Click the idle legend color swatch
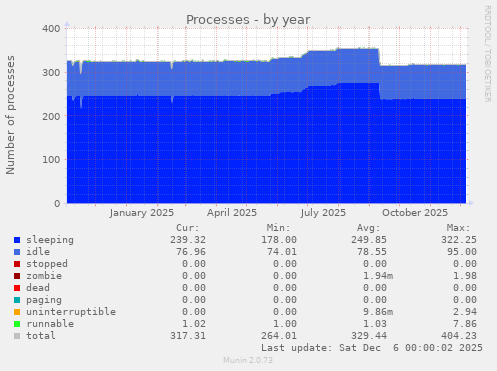Viewport: 497px width, 371px height. [x=17, y=252]
